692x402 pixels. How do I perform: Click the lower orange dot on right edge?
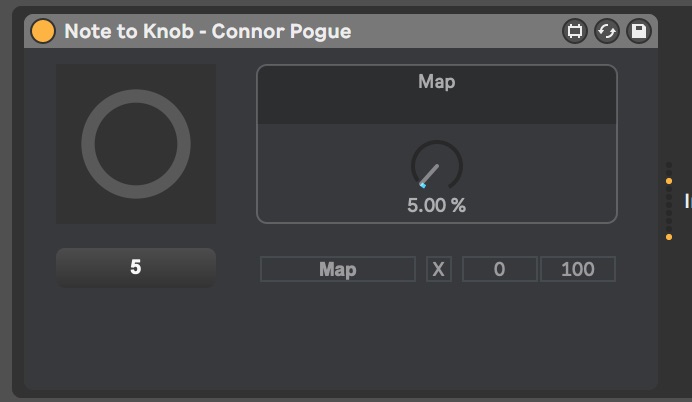tap(669, 237)
